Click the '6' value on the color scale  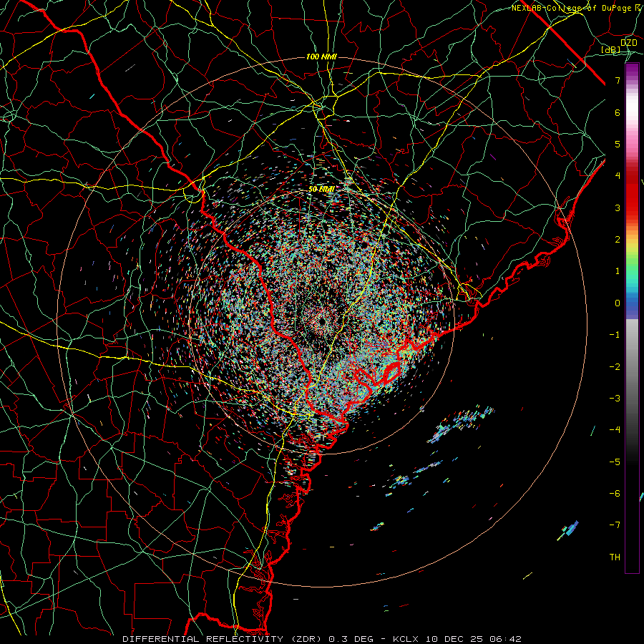pyautogui.click(x=618, y=112)
